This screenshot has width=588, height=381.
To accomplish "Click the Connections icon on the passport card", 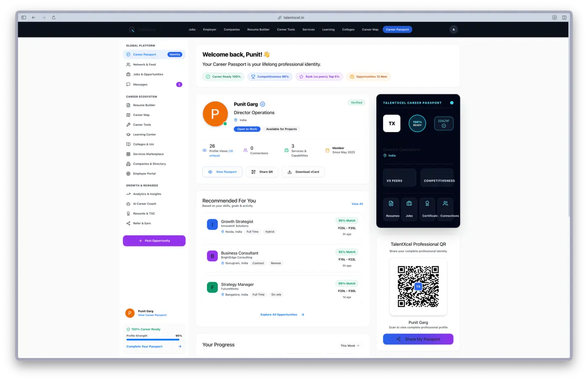I will tap(445, 204).
